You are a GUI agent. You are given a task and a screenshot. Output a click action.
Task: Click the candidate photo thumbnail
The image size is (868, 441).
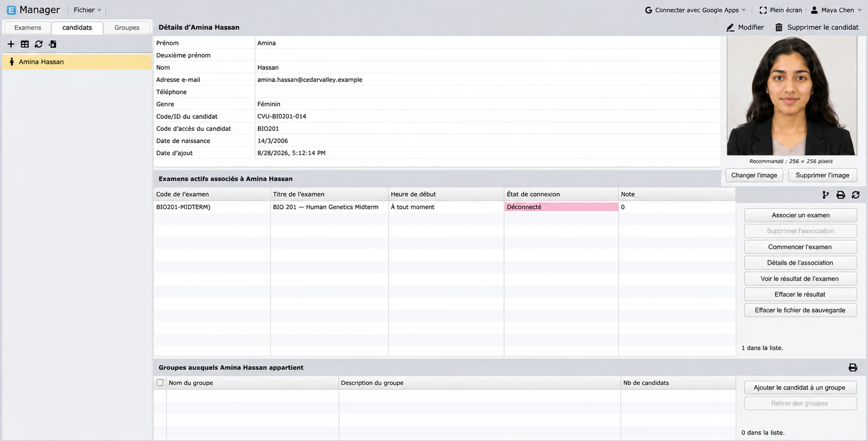(792, 96)
